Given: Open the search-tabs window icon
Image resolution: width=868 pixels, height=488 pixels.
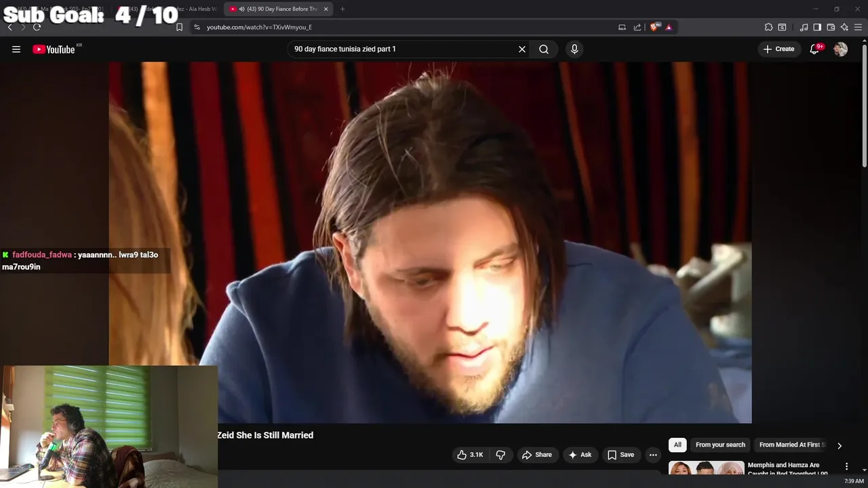Looking at the screenshot, I should pos(782,27).
